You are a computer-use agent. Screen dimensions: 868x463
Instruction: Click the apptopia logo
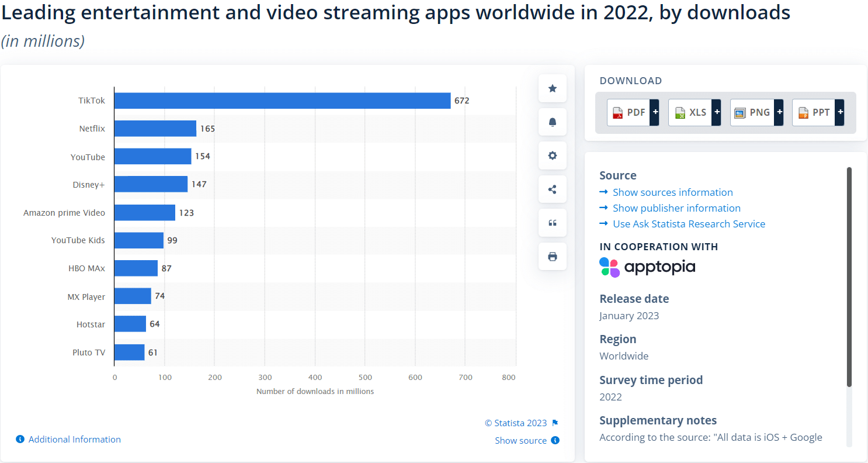(x=647, y=267)
